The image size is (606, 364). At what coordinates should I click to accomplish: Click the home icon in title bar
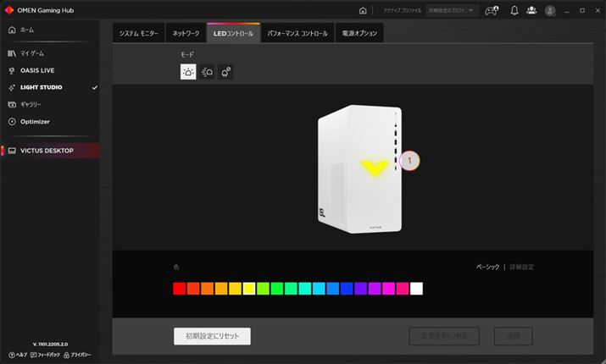(x=364, y=11)
